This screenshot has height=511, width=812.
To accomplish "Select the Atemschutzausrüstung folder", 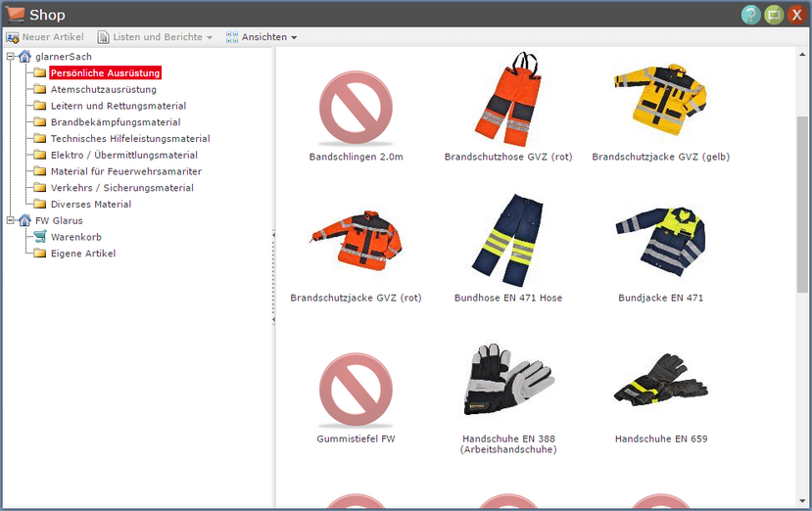I will (x=104, y=89).
